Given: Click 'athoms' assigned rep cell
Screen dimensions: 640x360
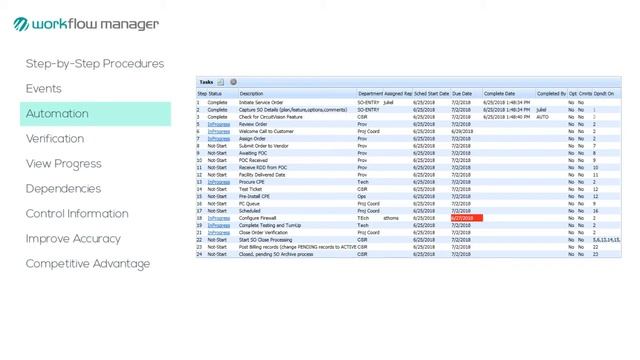Looking at the screenshot, I should point(391,218).
